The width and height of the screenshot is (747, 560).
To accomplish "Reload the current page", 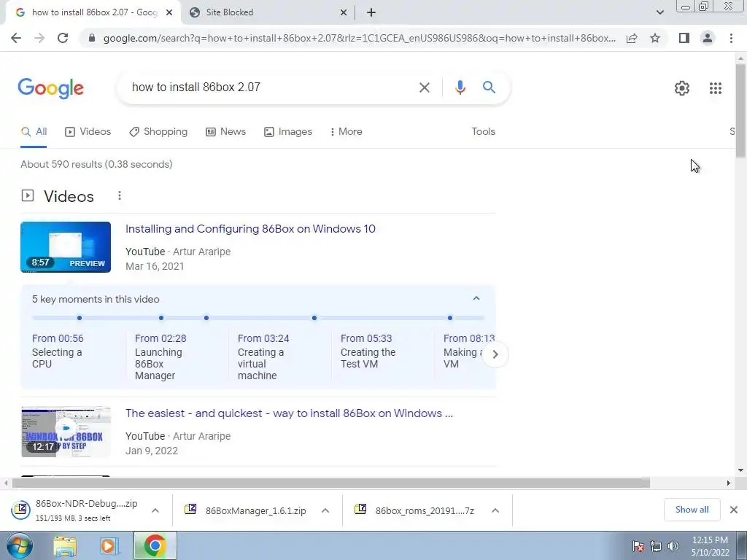I will coord(63,38).
